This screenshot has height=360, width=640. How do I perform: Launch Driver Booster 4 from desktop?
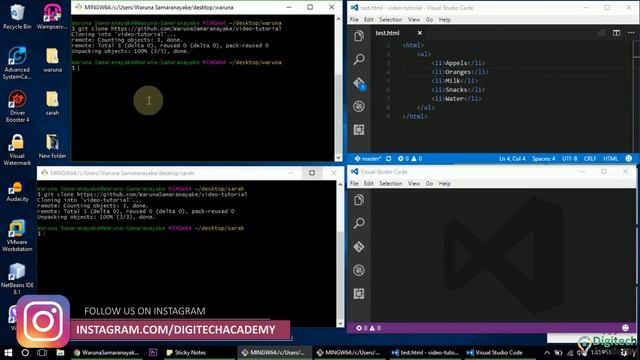coord(17,107)
